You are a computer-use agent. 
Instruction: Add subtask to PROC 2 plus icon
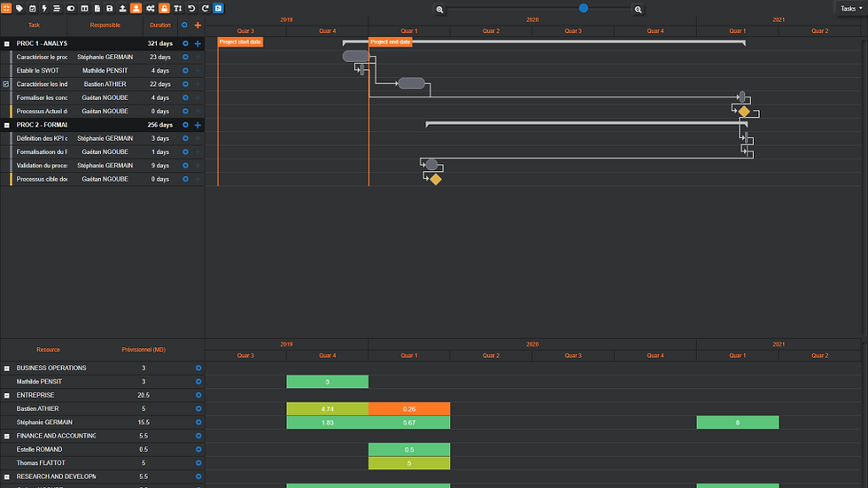click(198, 125)
